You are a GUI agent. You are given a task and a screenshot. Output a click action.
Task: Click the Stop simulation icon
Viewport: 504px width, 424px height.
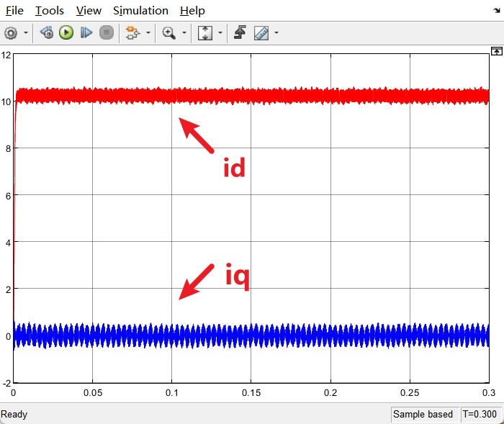pos(107,33)
